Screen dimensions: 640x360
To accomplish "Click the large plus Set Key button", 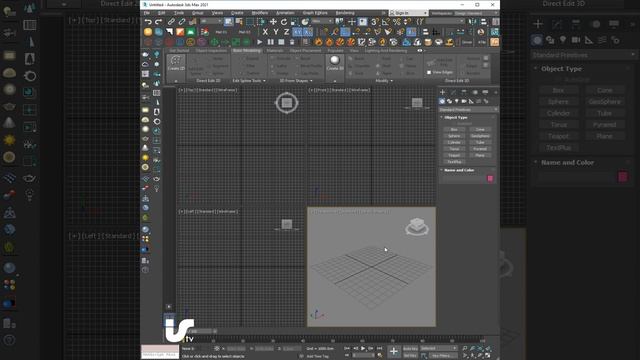I will tap(393, 351).
